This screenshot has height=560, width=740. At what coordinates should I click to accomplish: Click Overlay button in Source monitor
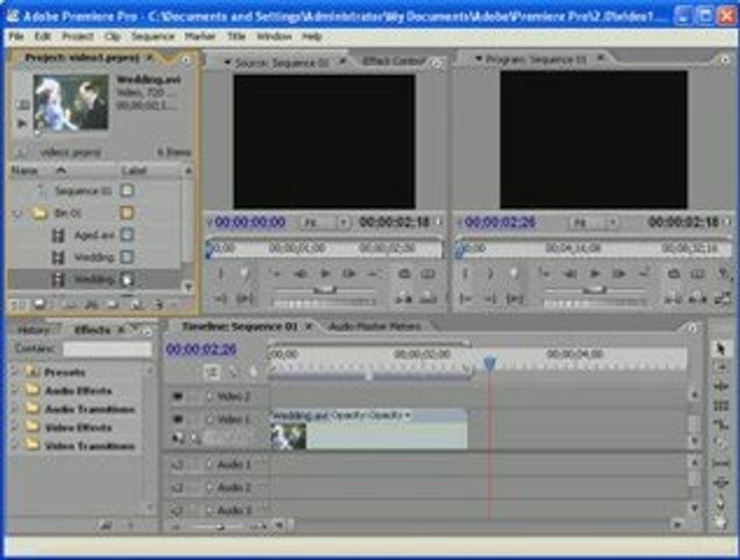click(427, 298)
